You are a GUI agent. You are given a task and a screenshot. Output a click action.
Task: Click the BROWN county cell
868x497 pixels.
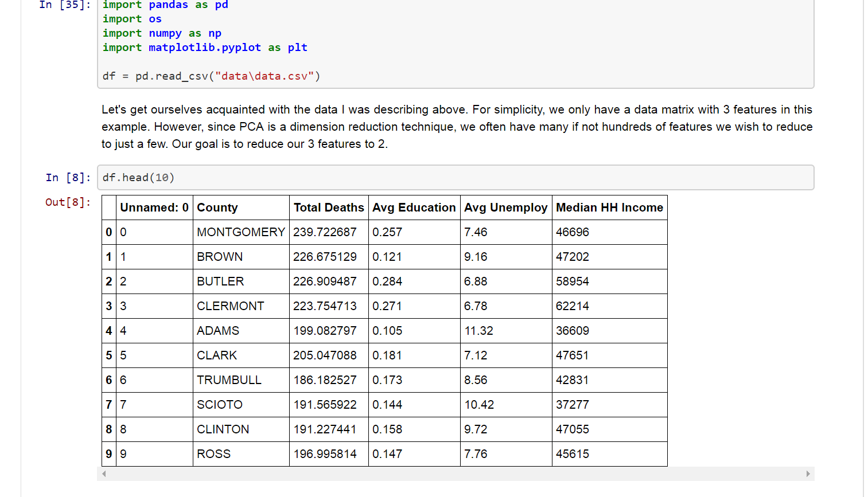pos(241,257)
